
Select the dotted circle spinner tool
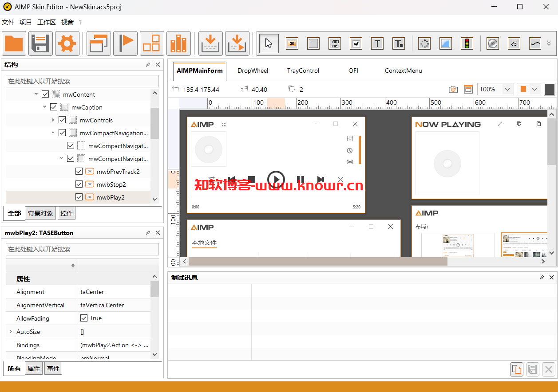pyautogui.click(x=424, y=43)
